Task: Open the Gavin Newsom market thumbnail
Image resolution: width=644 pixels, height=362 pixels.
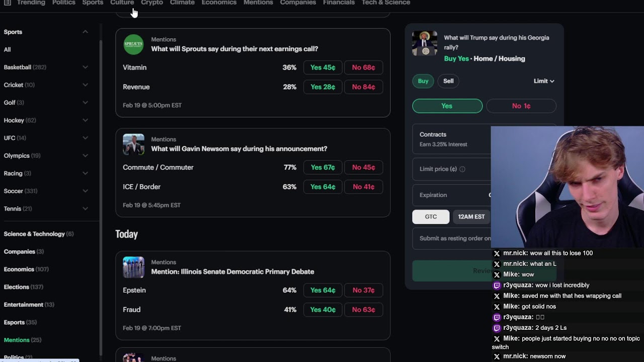Action: (133, 144)
